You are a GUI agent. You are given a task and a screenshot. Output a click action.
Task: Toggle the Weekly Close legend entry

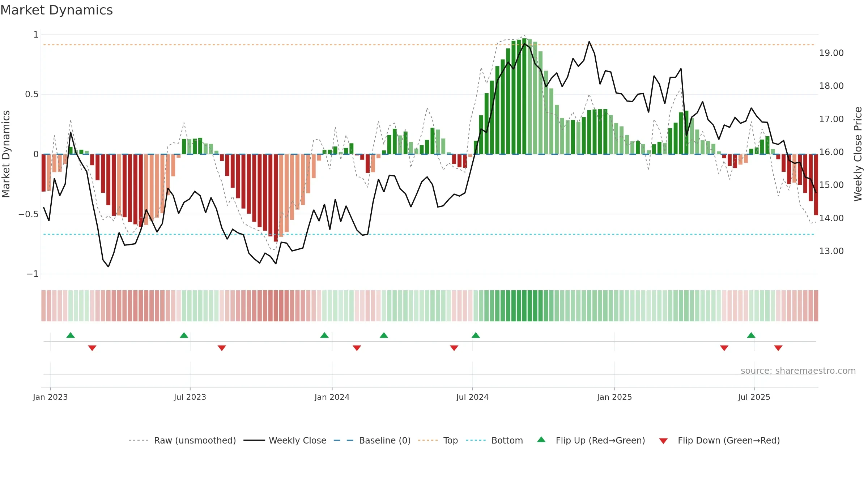(x=285, y=441)
